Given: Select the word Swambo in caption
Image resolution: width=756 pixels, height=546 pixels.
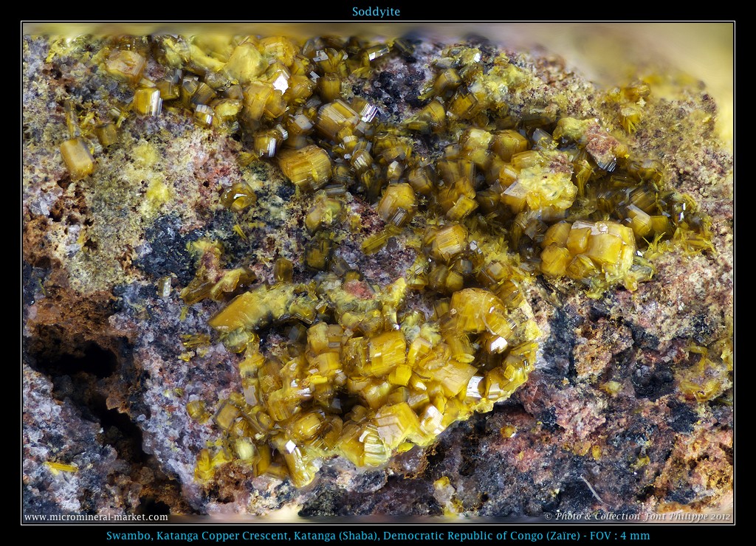Looking at the screenshot, I should pos(126,536).
